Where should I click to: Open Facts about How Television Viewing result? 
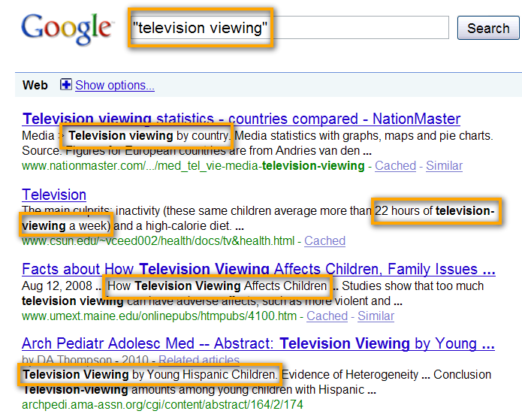(258, 269)
